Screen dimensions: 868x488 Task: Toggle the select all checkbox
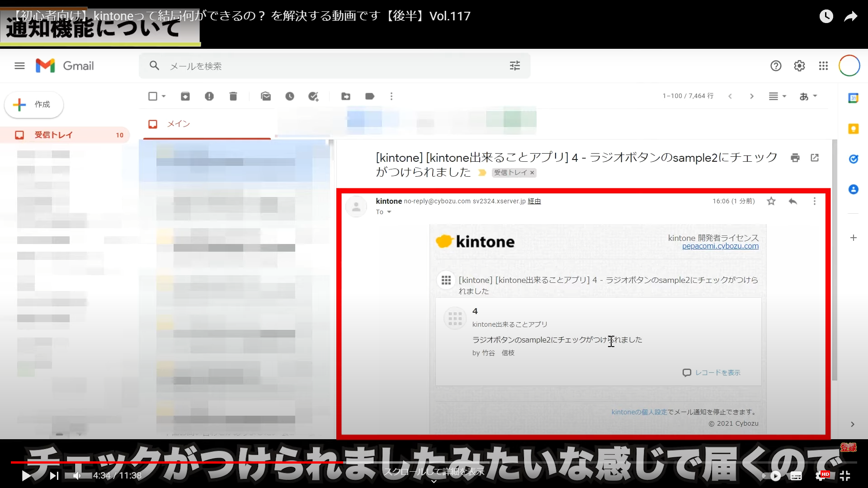click(x=153, y=96)
